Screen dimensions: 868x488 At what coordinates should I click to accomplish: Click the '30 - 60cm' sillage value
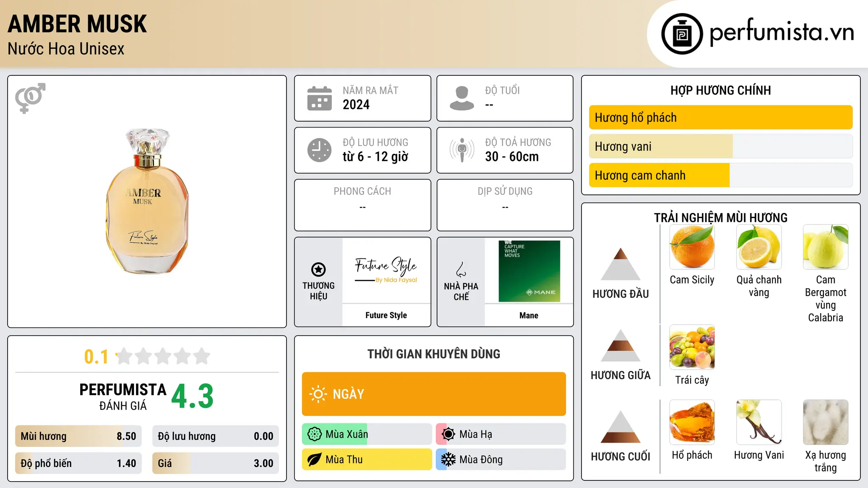click(x=512, y=156)
